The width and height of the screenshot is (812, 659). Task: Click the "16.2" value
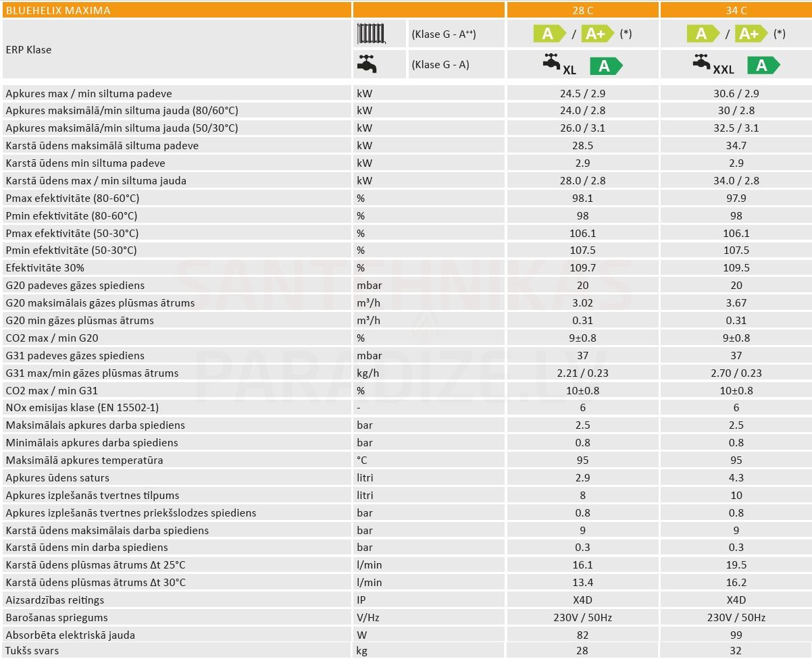[736, 583]
